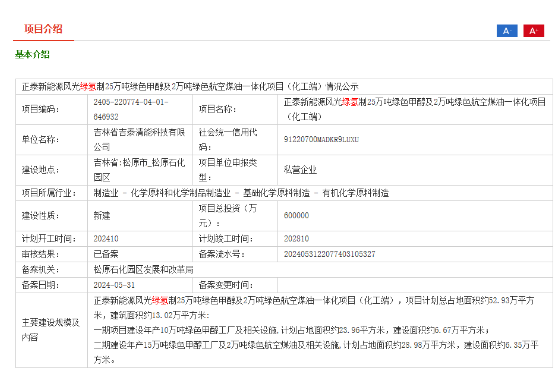The height and width of the screenshot is (375, 560).
Task: Click the company name 吉林省吉泰清能科技有限公司
Action: 139,140
